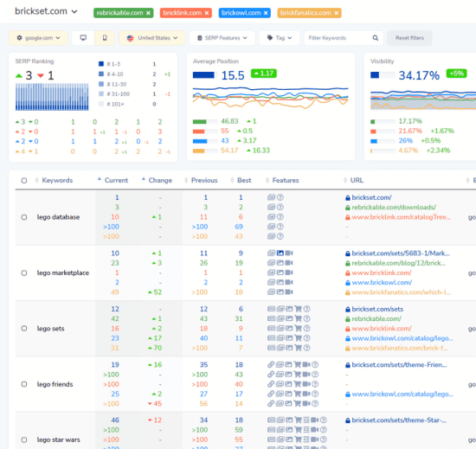Click #31-100 legend color swatch

101,94
